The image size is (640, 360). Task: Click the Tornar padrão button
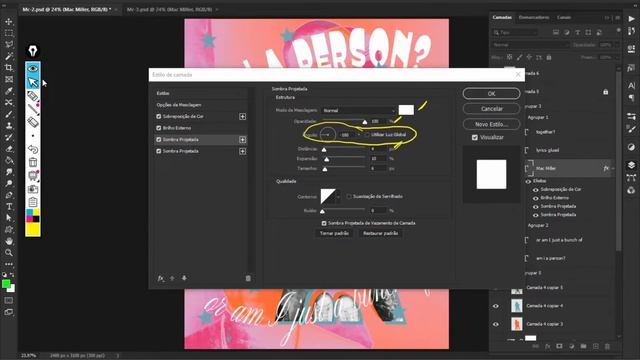[334, 233]
